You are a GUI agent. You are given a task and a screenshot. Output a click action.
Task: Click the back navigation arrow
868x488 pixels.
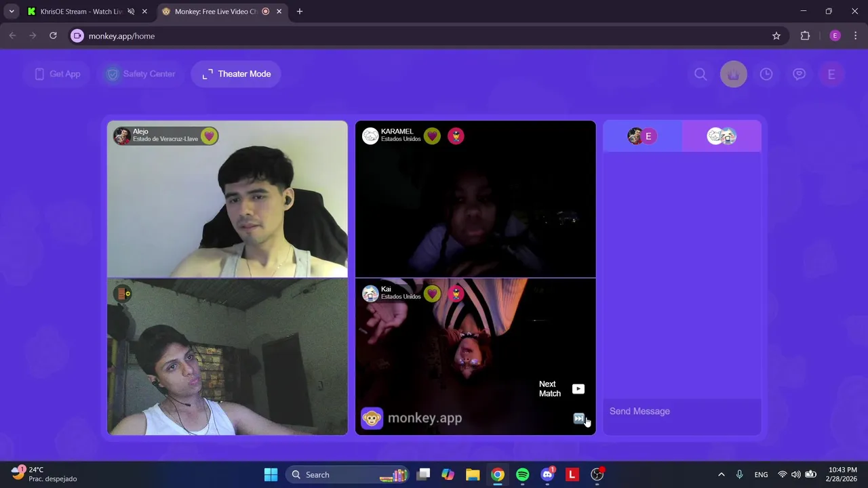coord(12,36)
